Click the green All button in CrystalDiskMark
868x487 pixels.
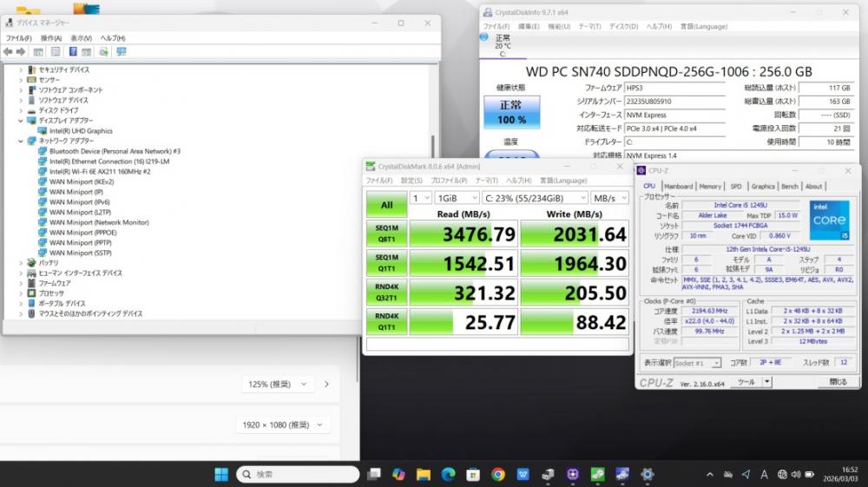(386, 205)
